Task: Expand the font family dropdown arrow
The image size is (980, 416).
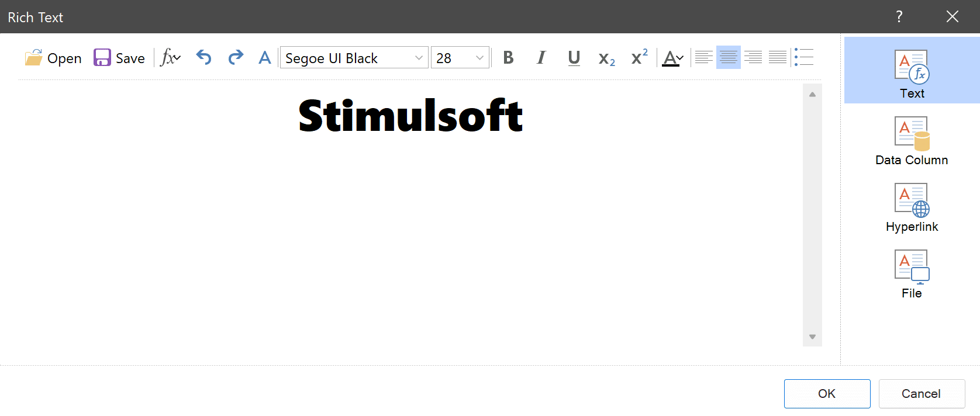Action: click(x=419, y=58)
